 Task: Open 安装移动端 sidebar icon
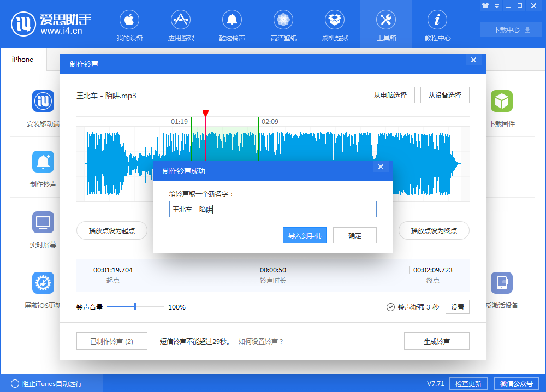(43, 101)
